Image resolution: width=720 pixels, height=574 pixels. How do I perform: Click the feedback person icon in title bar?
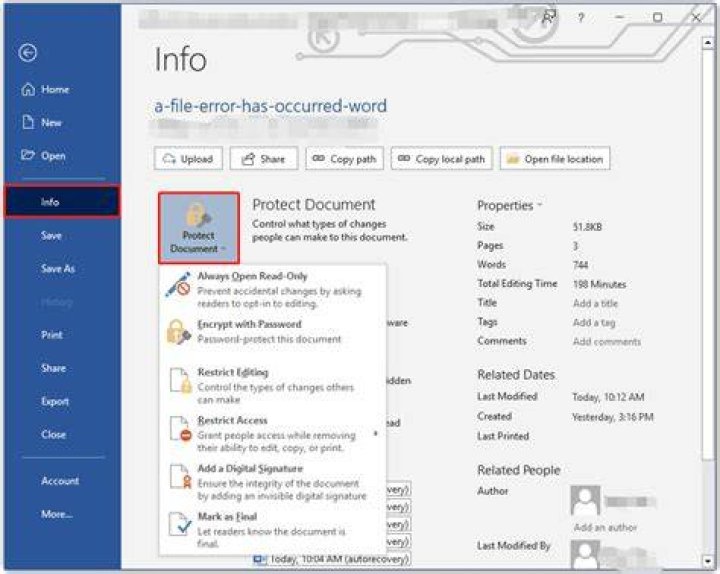click(x=548, y=17)
